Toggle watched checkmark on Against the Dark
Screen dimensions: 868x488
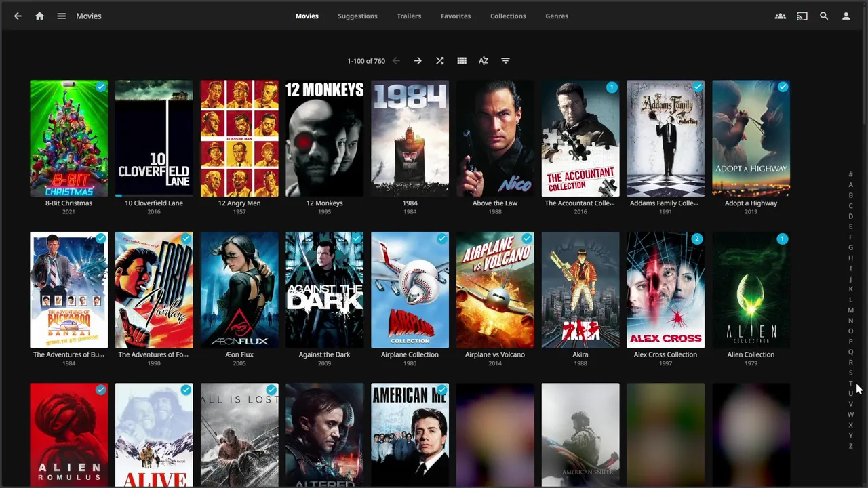click(x=357, y=239)
